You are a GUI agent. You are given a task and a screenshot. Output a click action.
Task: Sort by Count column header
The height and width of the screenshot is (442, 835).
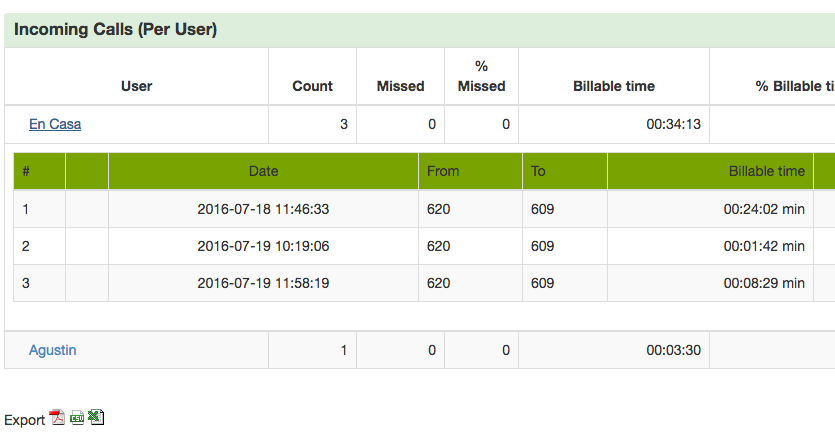click(x=312, y=86)
